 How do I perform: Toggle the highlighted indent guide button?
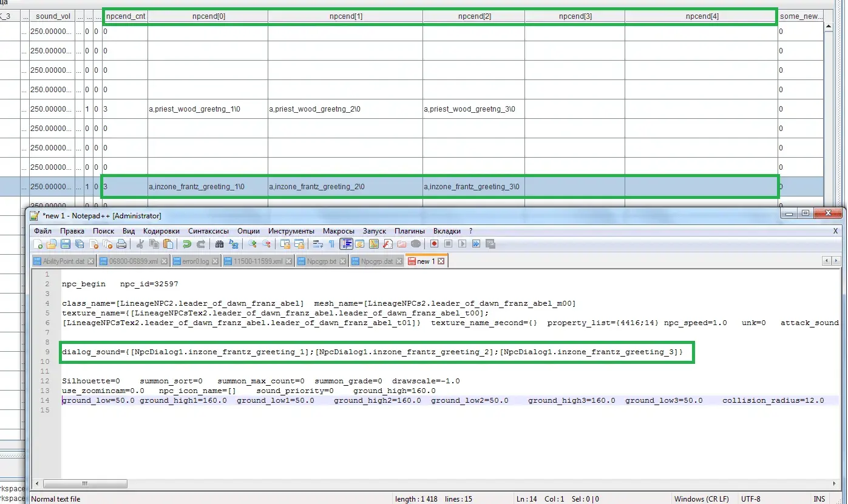click(346, 244)
